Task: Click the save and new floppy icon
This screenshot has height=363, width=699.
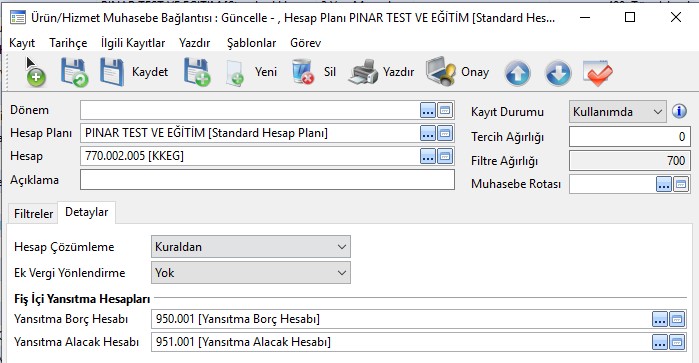Action: click(197, 72)
